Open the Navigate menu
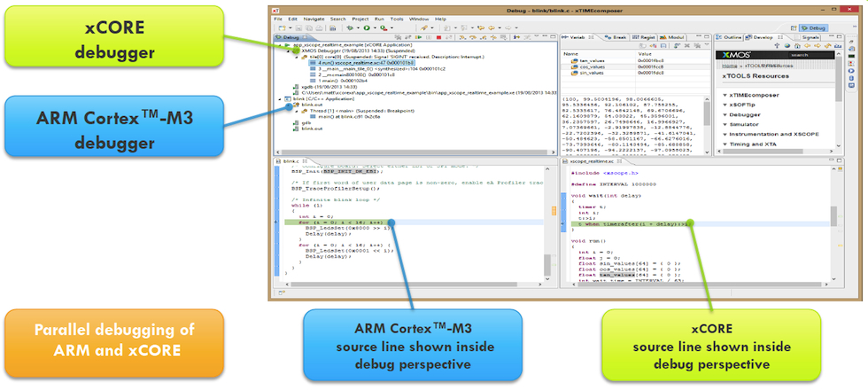Screen dimensions: 868x390 click(314, 19)
